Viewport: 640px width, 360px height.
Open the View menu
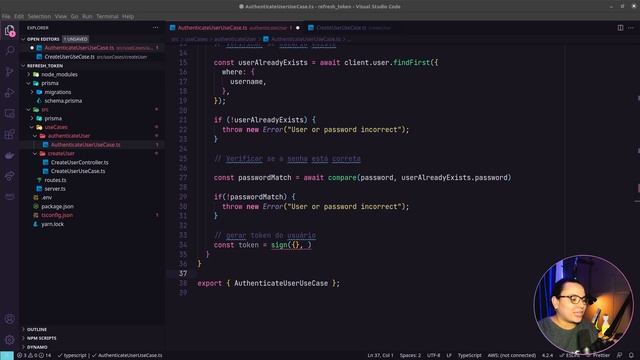(60, 16)
